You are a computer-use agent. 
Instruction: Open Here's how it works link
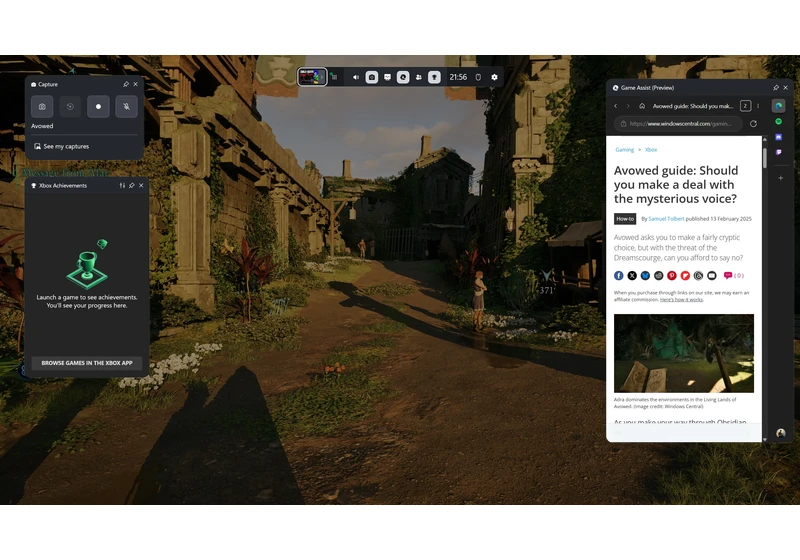681,299
